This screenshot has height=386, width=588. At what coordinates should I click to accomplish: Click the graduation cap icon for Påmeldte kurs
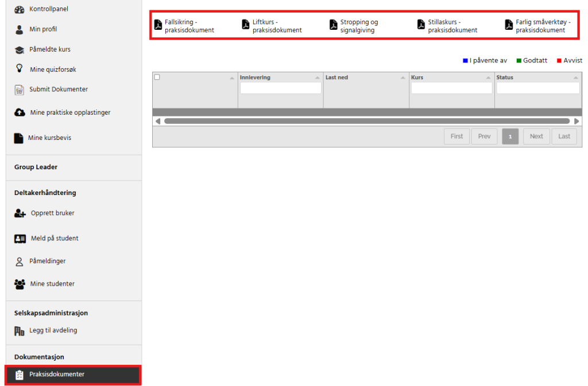(x=20, y=50)
